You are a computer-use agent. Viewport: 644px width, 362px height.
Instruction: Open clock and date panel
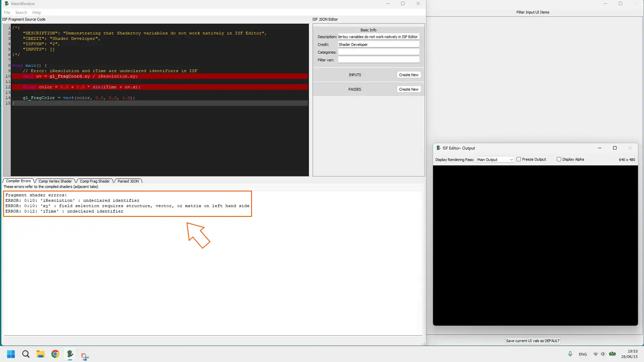[630, 354]
